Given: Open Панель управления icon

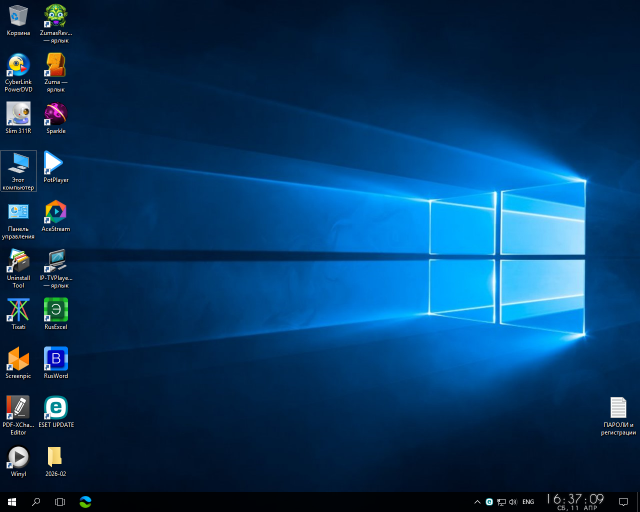Looking at the screenshot, I should click(18, 220).
